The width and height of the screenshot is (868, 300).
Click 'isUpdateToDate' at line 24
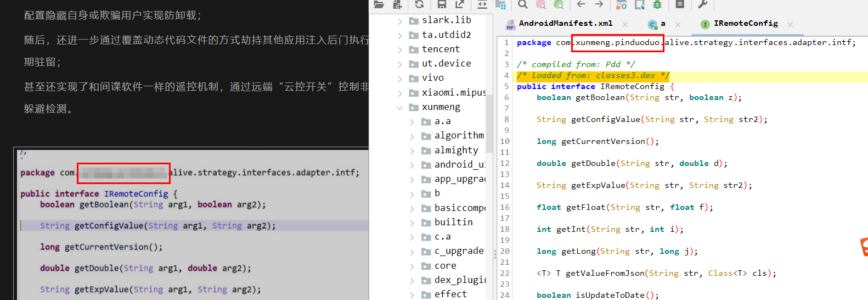tap(610, 295)
